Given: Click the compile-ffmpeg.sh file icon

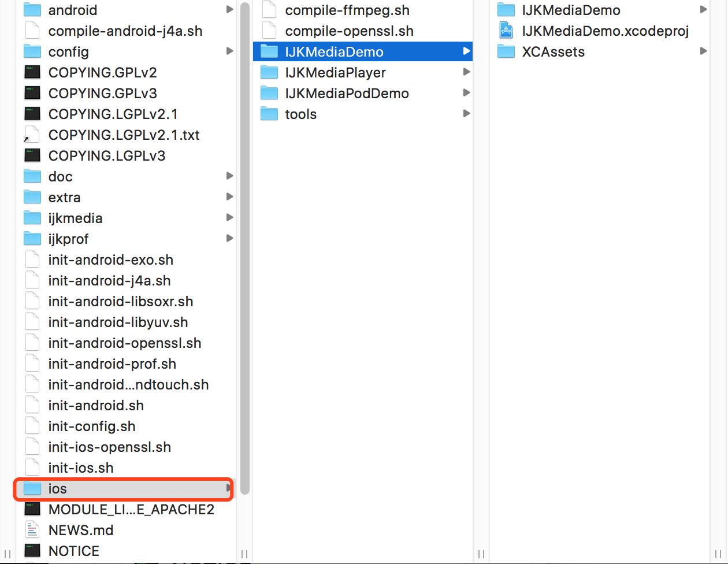Looking at the screenshot, I should (x=269, y=10).
